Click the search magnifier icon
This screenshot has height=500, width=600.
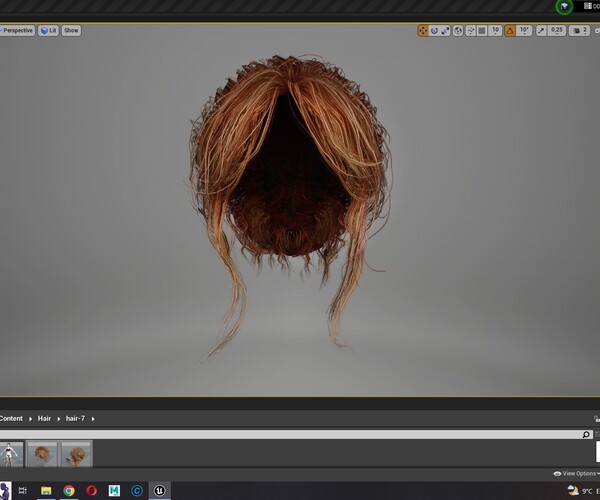(586, 435)
